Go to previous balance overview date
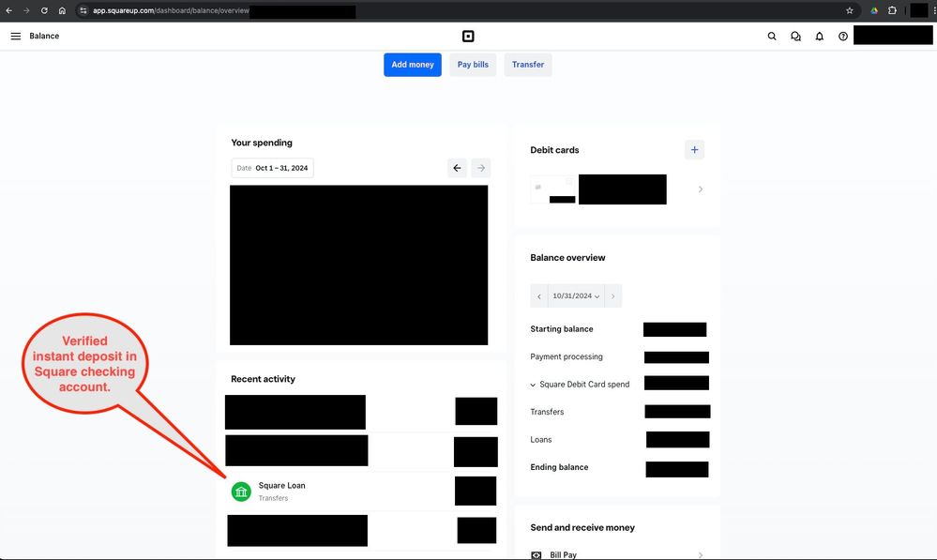Image resolution: width=937 pixels, height=560 pixels. [x=539, y=296]
